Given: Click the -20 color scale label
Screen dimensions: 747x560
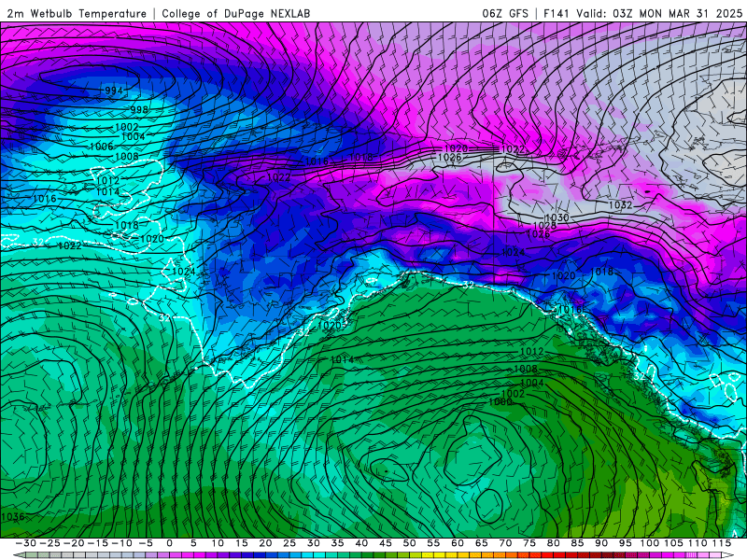Looking at the screenshot, I should coord(74,543).
